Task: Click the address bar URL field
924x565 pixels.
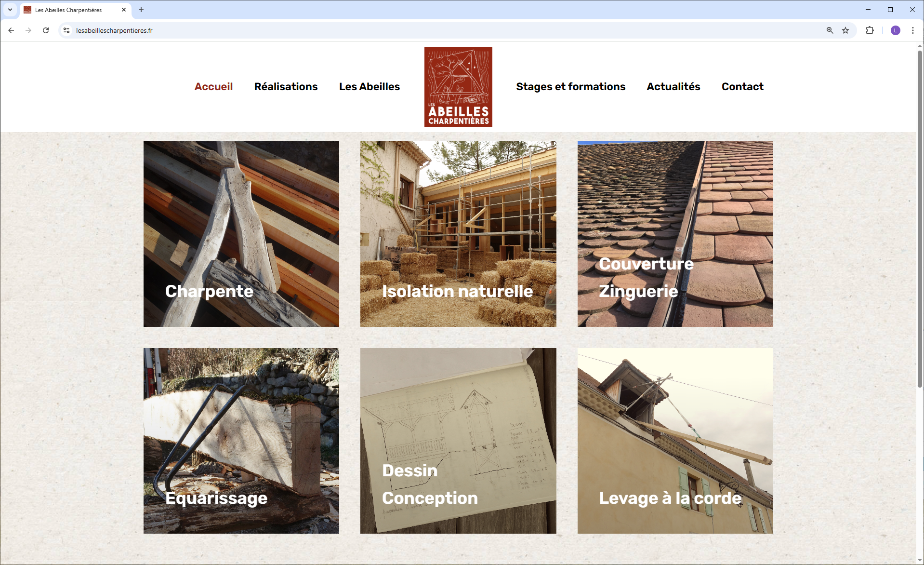Action: 443,30
